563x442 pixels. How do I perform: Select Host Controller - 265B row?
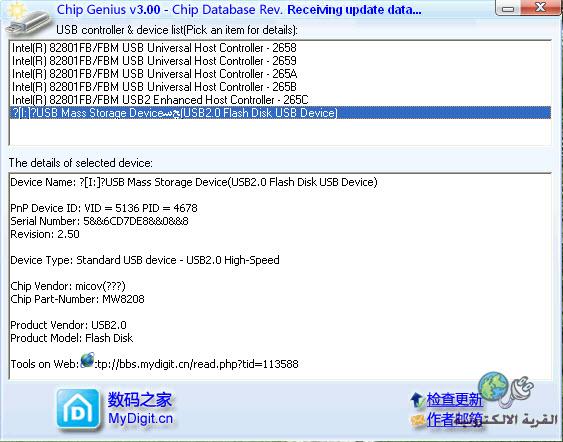click(280, 87)
